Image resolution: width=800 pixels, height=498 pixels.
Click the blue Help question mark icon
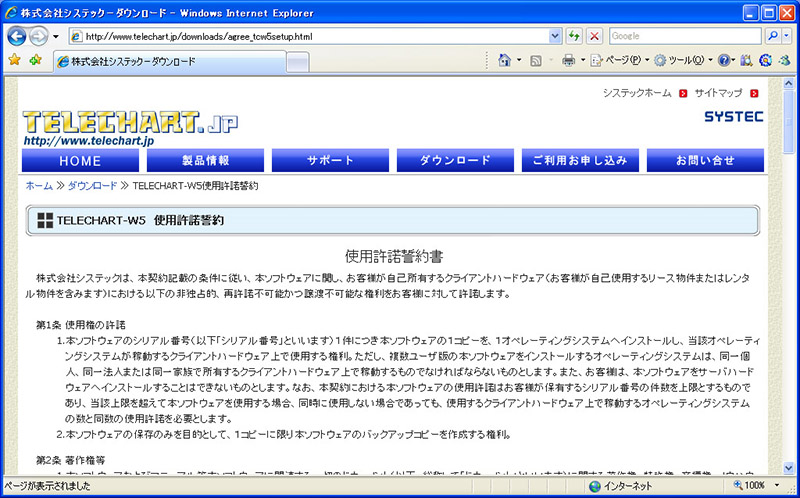pyautogui.click(x=724, y=60)
